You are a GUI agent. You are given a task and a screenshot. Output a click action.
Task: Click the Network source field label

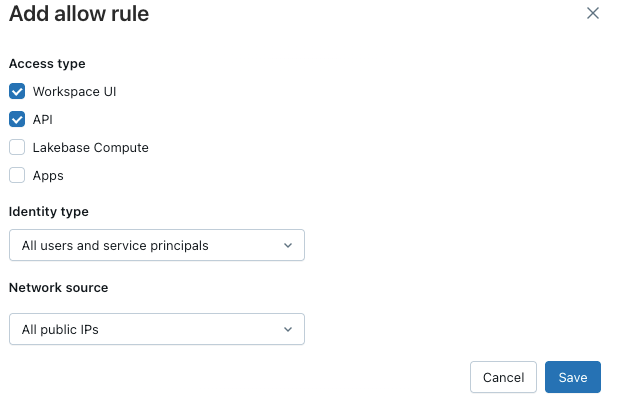[58, 287]
